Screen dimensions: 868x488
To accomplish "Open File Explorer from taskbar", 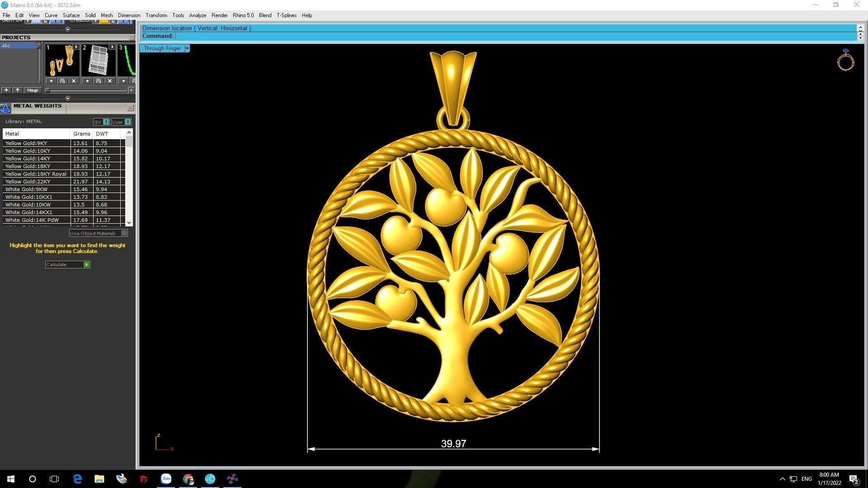I will coord(99,479).
